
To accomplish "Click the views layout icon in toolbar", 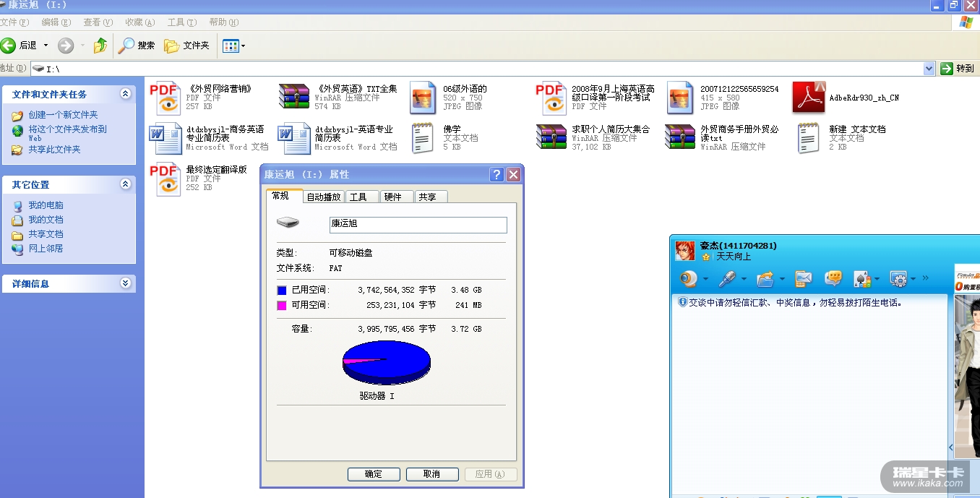I will pyautogui.click(x=231, y=46).
